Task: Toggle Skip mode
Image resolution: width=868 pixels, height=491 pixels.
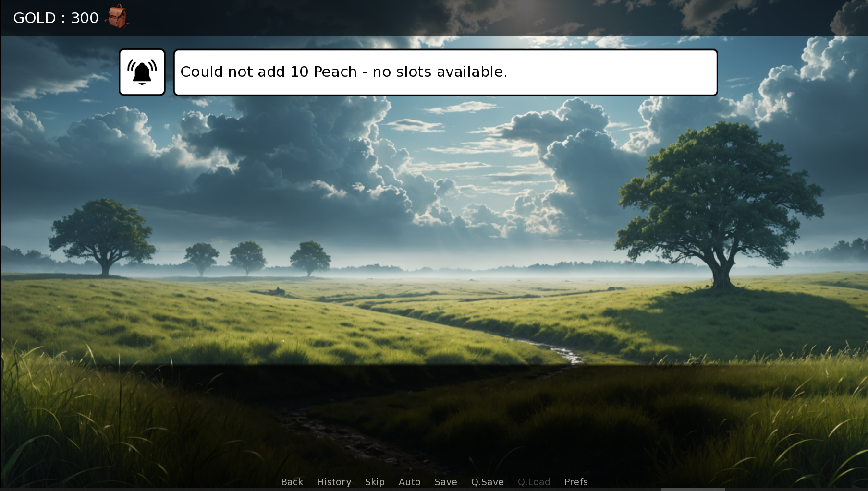Action: [x=375, y=482]
